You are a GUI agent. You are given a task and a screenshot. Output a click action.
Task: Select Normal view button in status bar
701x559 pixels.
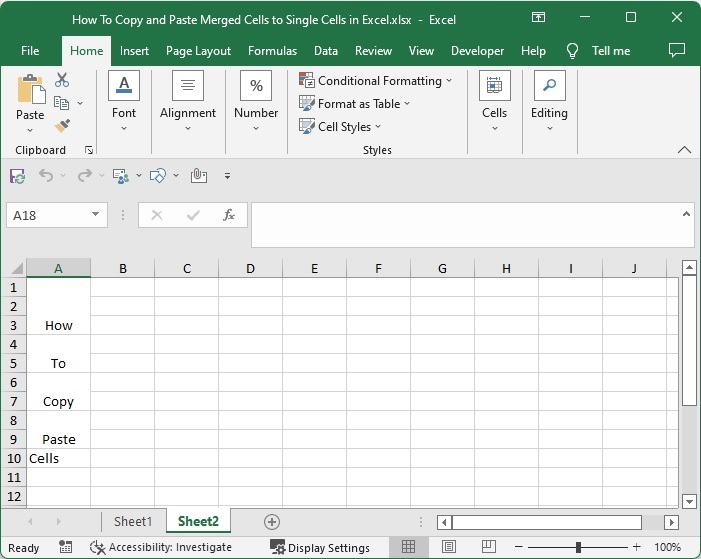point(408,547)
